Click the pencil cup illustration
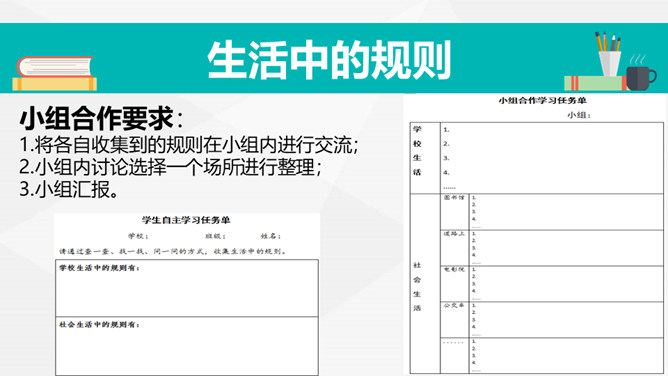668x376 pixels. 608,54
